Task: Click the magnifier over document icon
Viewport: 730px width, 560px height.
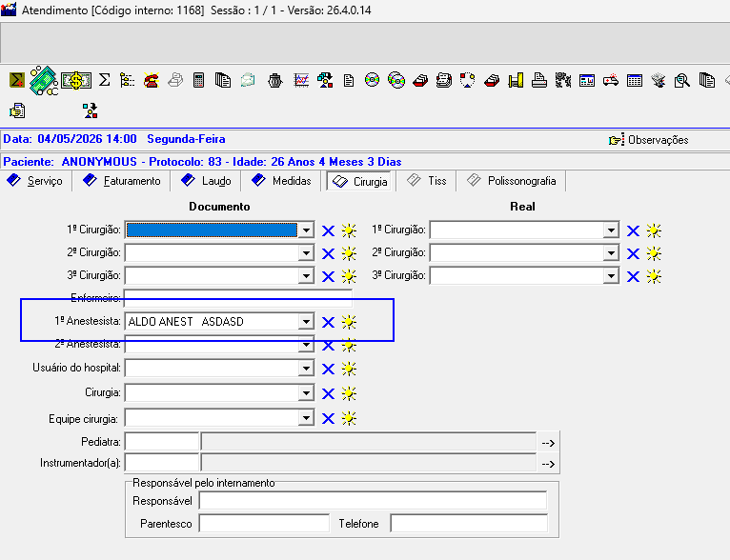Action: pos(682,81)
